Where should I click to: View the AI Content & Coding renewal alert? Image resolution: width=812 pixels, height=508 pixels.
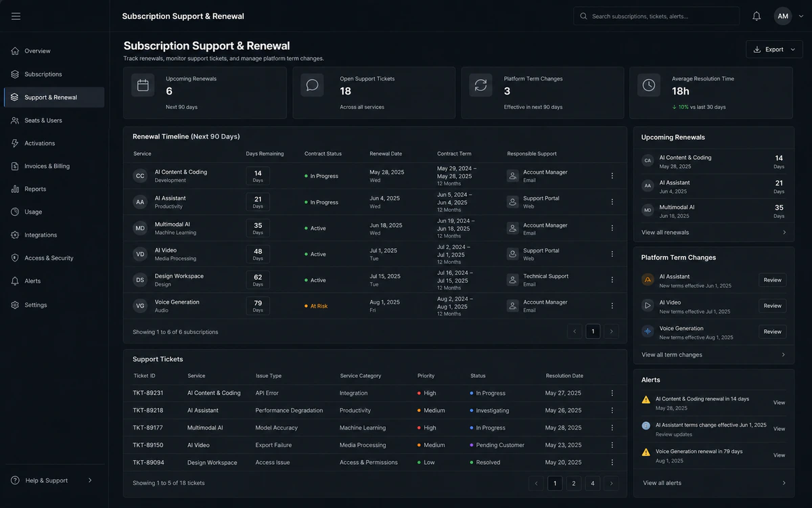pos(780,402)
